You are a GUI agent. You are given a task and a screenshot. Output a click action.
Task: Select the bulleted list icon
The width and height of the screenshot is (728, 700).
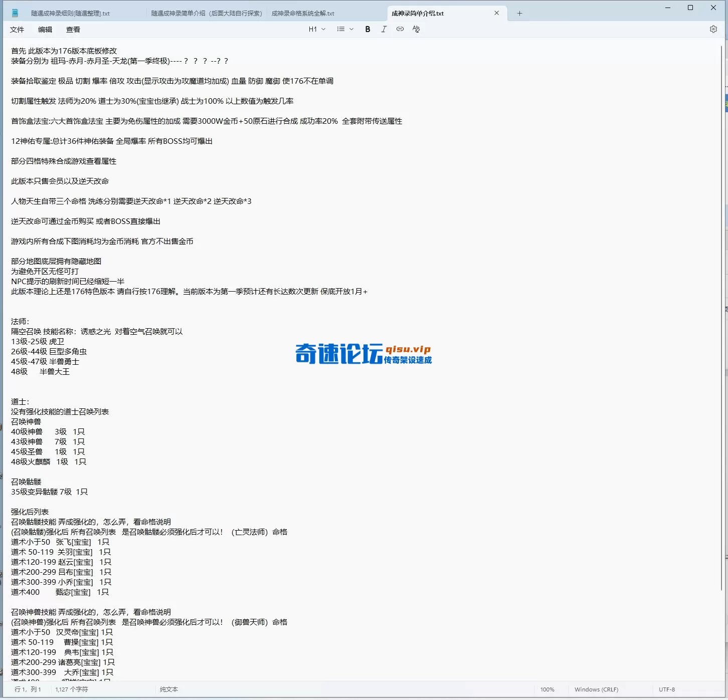point(341,29)
